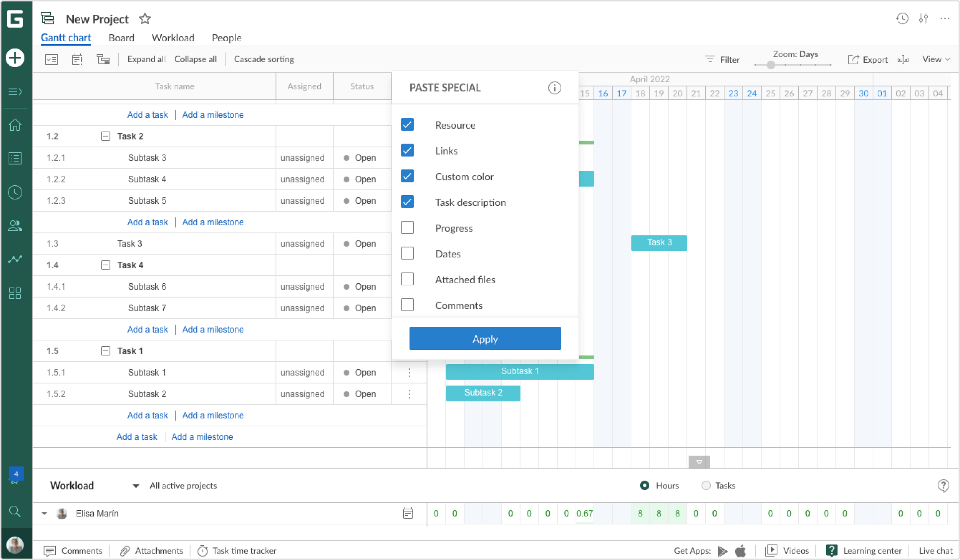Select the time tracking clock icon in sidebar
Image resolution: width=960 pixels, height=560 pixels.
tap(15, 192)
